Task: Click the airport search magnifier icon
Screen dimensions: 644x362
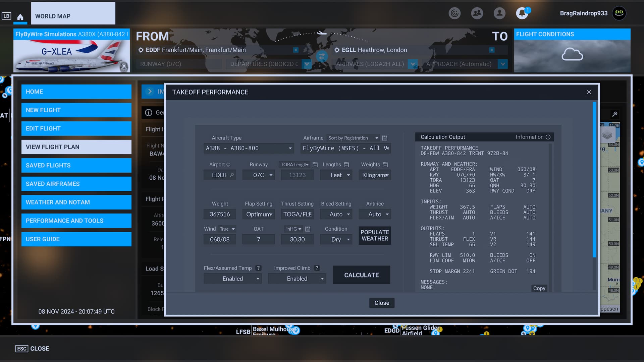Action: (232, 175)
